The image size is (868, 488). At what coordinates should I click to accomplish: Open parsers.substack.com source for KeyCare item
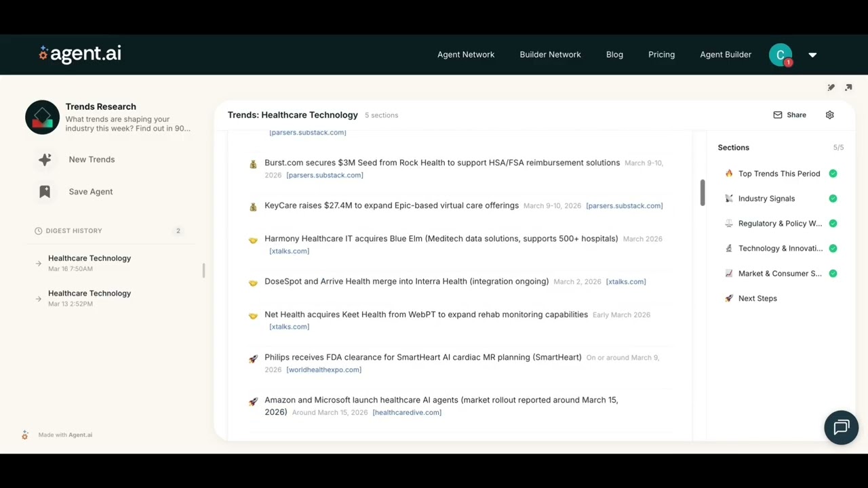625,205
